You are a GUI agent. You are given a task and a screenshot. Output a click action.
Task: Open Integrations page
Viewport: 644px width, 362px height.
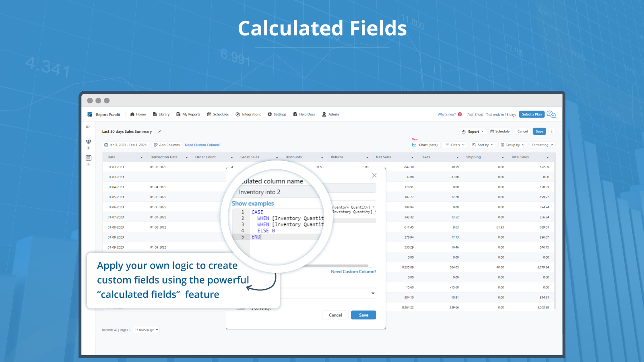[x=248, y=114]
